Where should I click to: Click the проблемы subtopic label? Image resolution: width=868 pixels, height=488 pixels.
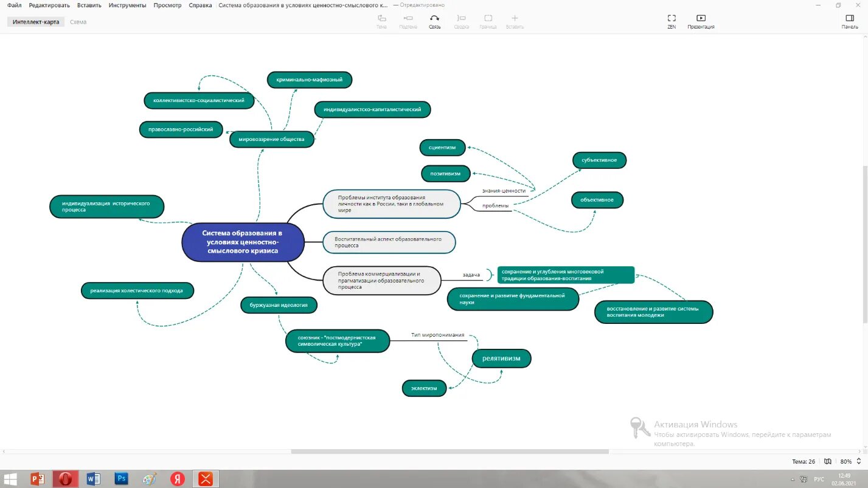(495, 205)
